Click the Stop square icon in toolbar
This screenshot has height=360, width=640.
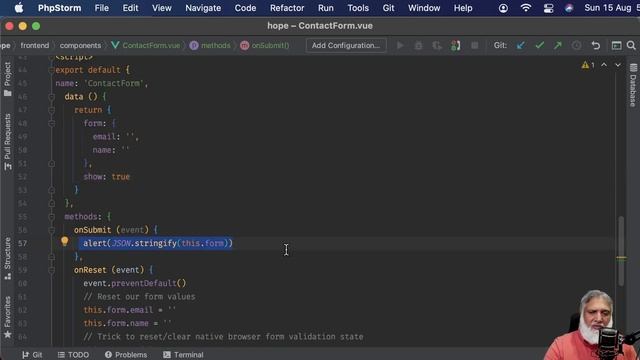coord(474,45)
